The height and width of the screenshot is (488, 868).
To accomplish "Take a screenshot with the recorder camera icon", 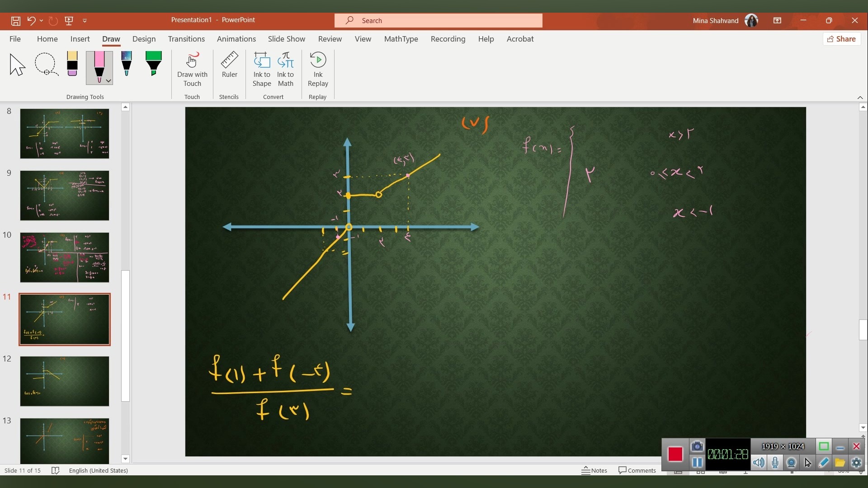I will coord(697,446).
